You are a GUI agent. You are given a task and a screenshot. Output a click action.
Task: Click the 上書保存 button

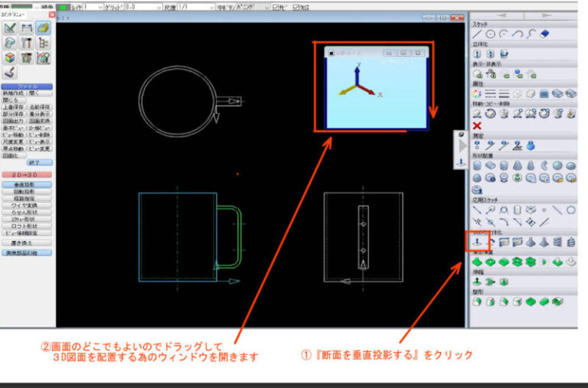[x=14, y=107]
